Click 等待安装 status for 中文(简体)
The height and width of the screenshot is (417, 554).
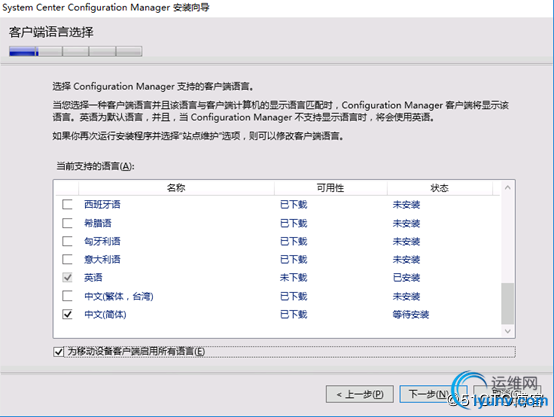click(411, 314)
